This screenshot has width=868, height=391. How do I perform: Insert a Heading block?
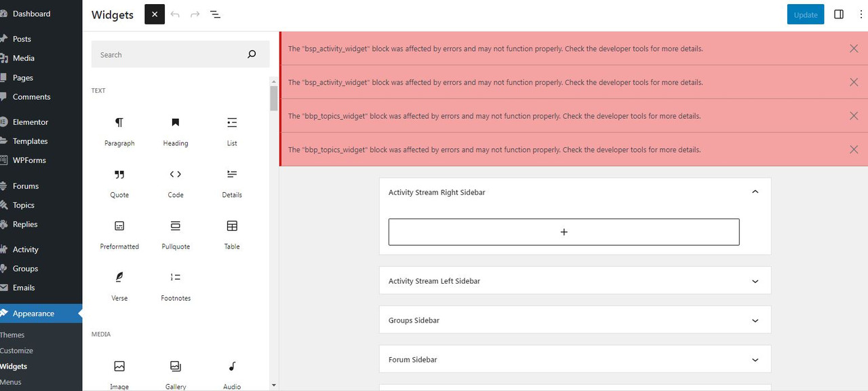point(176,131)
